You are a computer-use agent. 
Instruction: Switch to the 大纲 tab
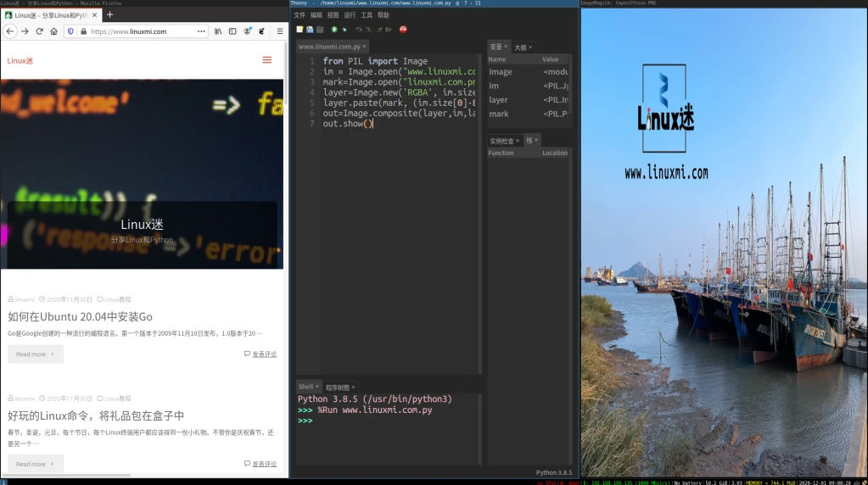[x=520, y=47]
